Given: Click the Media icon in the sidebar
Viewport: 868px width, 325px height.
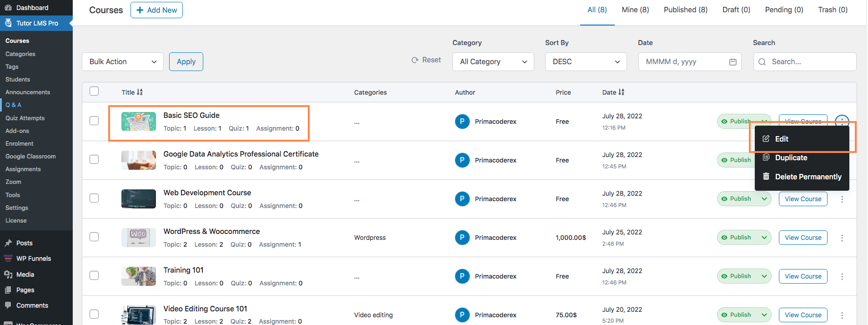Looking at the screenshot, I should point(8,274).
